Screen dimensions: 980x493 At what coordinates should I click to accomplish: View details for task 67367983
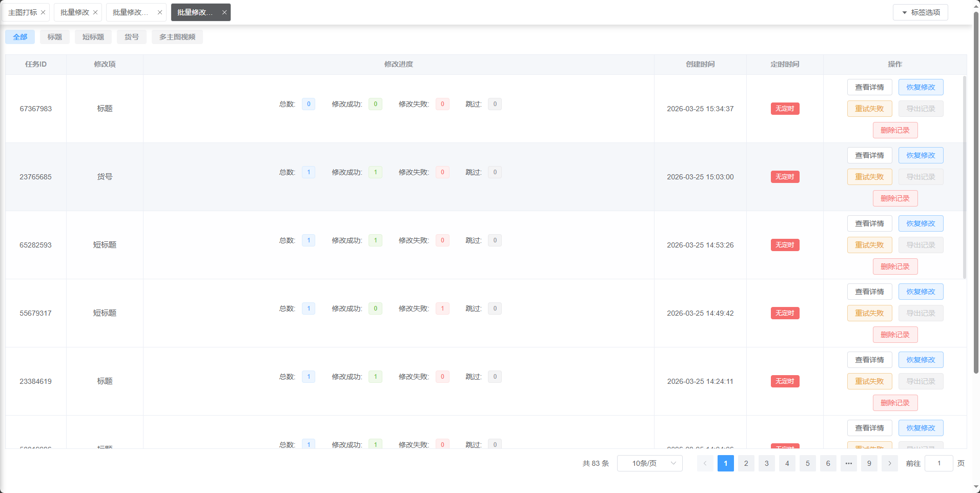click(x=869, y=87)
